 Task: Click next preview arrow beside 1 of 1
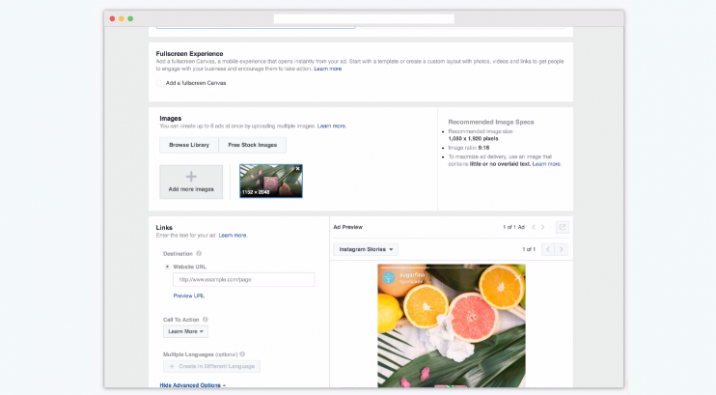click(x=561, y=249)
